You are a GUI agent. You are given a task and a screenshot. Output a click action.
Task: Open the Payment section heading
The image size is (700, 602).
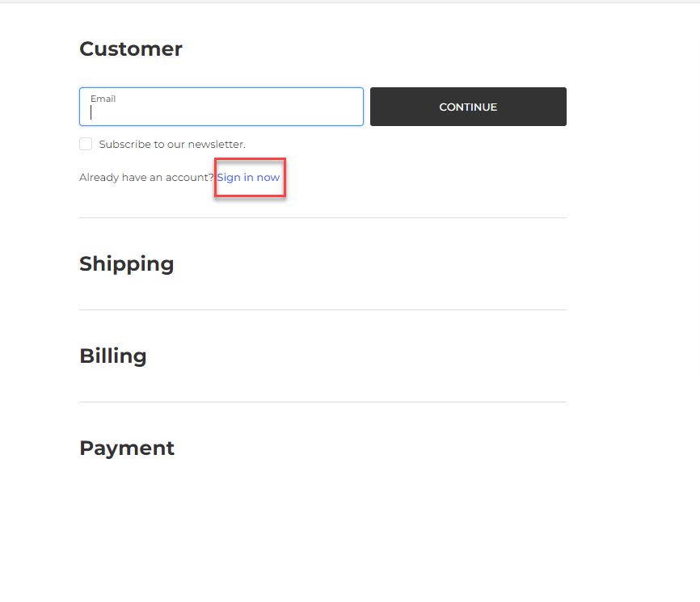coord(127,448)
